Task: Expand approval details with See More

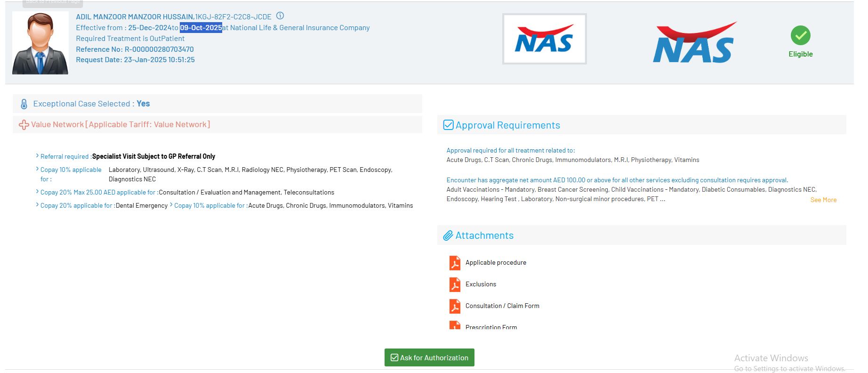Action: click(x=823, y=200)
